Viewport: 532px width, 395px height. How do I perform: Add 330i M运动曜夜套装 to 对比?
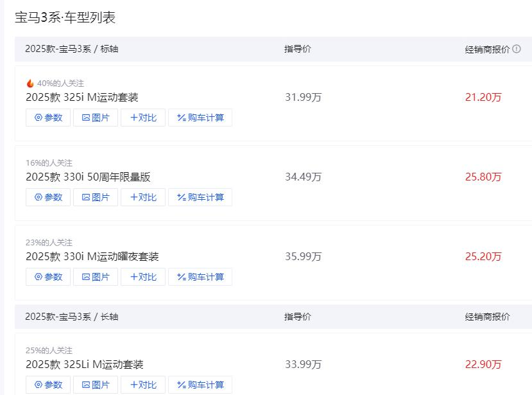(x=143, y=277)
